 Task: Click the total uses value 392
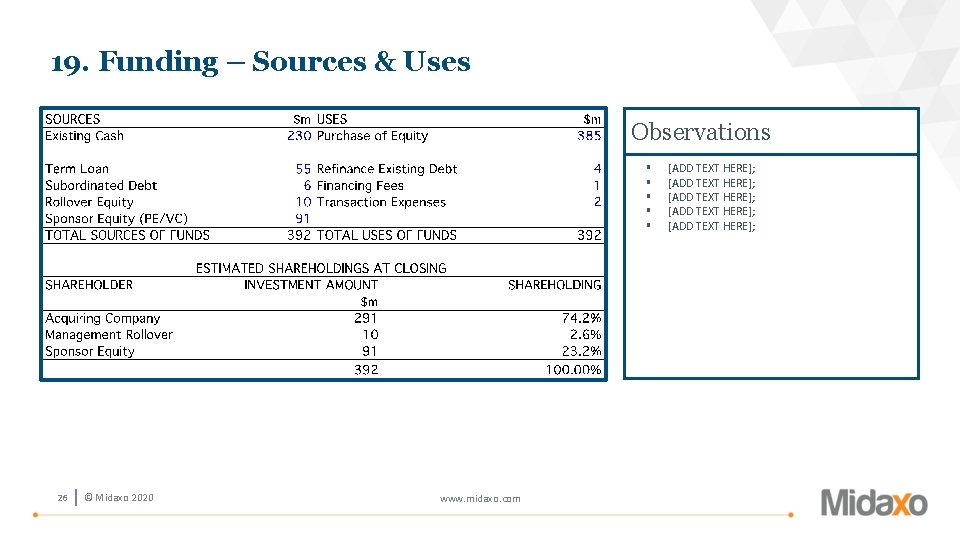pos(589,236)
